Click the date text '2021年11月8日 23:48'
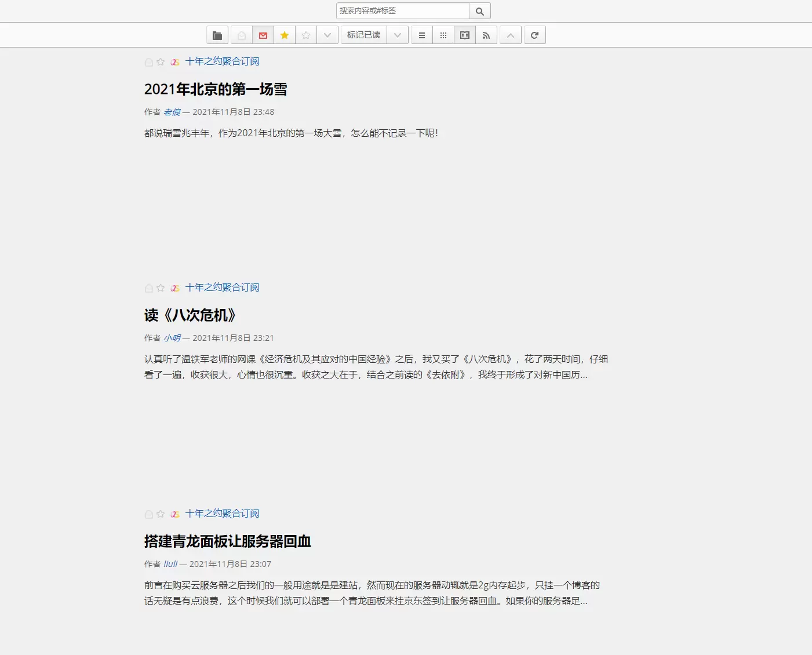The width and height of the screenshot is (812, 655). coord(234,112)
